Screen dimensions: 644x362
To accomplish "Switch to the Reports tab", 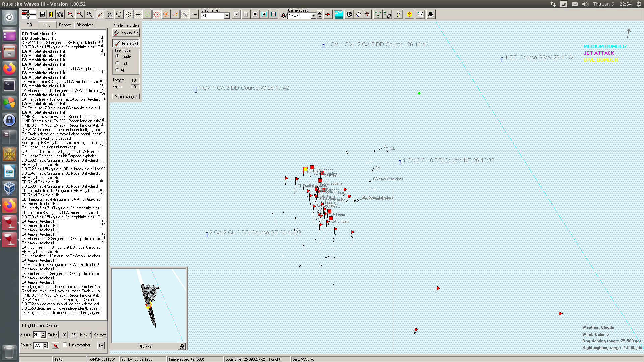I will coord(65,25).
